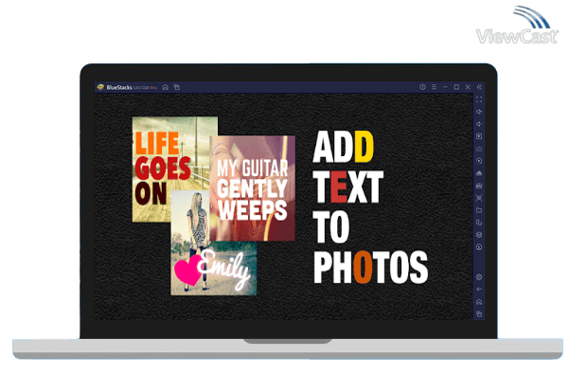Click the BlueStacks version label in the title bar
Screen dimensions: 570x392
tap(145, 88)
